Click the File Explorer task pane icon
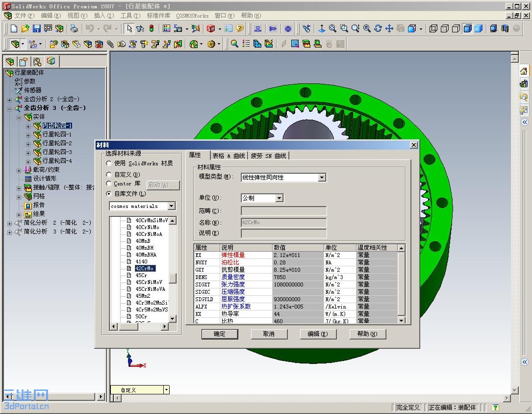The height and width of the screenshot is (414, 532). click(524, 97)
